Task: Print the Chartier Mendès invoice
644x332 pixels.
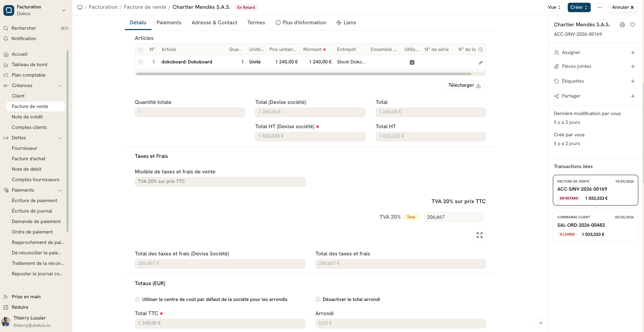Action: [x=622, y=24]
